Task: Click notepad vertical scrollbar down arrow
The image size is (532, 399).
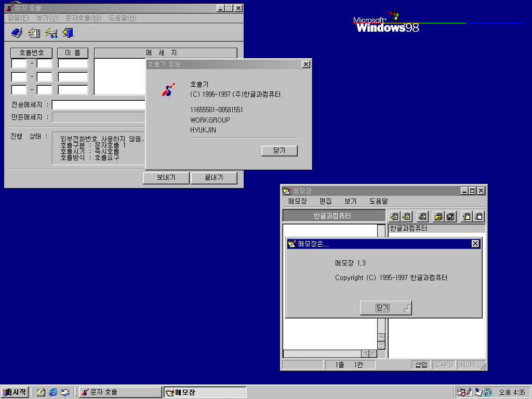Action: click(x=381, y=345)
